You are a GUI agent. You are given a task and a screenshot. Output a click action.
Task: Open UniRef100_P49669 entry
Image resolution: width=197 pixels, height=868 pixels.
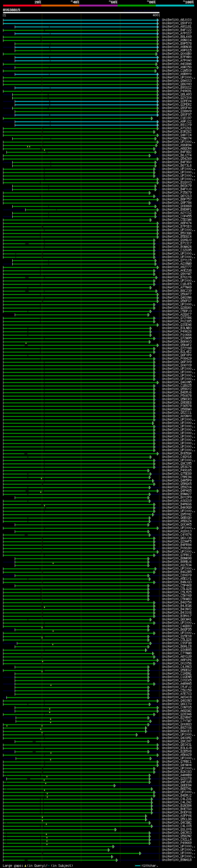point(177,843)
